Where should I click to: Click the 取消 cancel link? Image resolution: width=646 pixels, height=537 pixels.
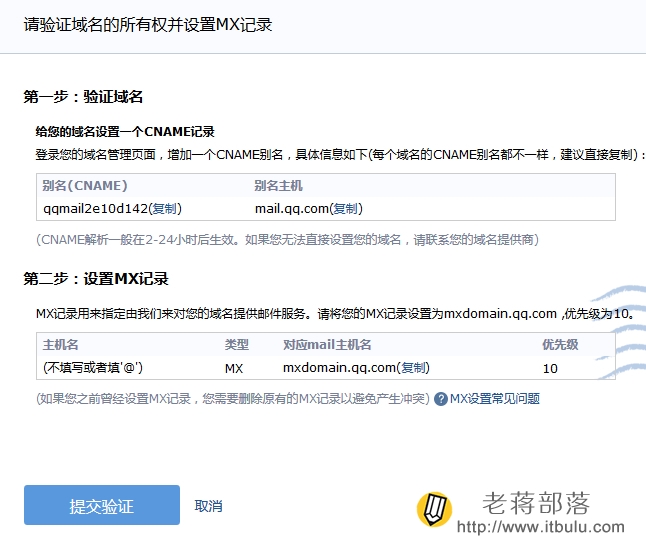[208, 506]
